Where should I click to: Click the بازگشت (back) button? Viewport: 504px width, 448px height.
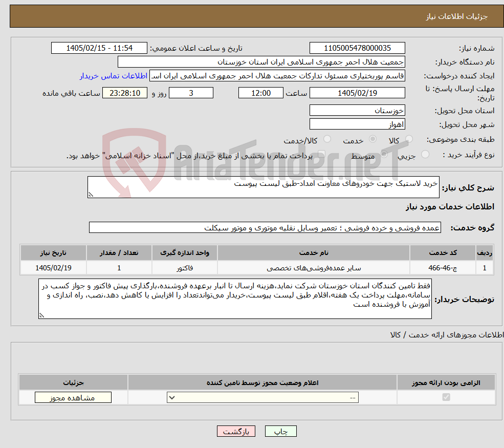[236, 431]
